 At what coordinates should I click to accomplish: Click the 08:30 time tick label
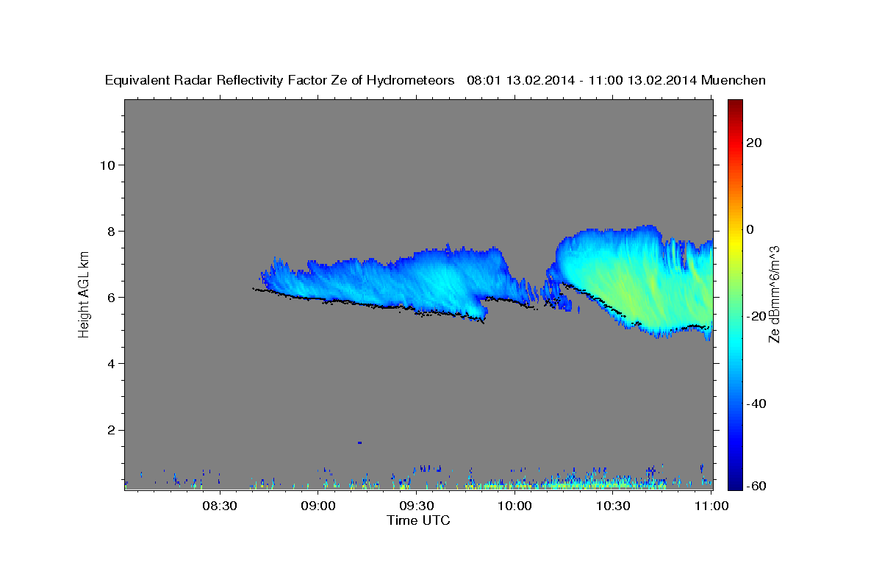pyautogui.click(x=220, y=506)
